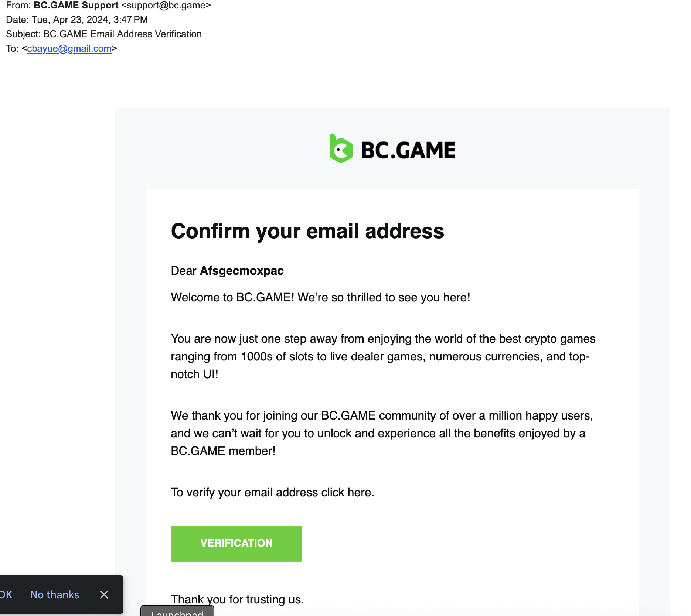This screenshot has height=616, width=691.
Task: Click the Date line showing Apr 23, 2024
Action: 77,20
